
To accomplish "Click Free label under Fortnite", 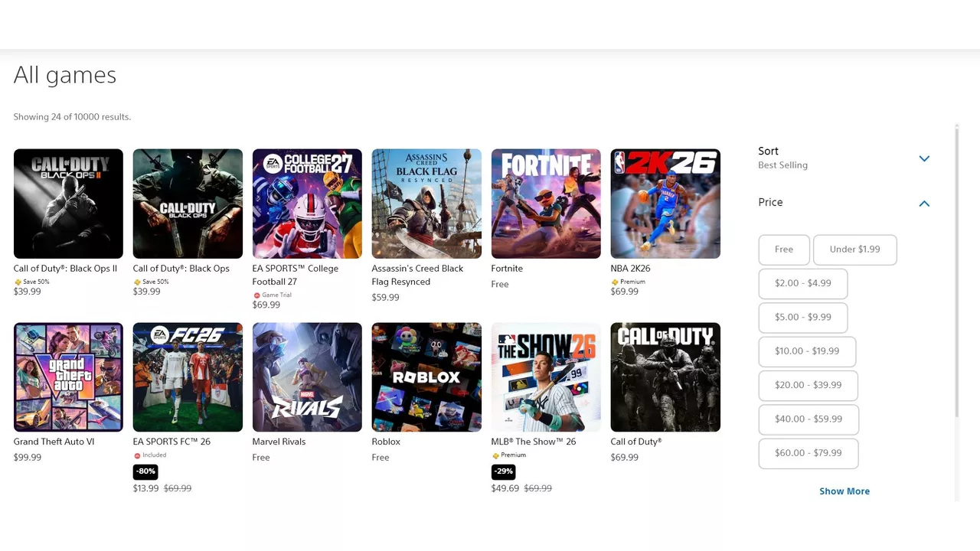I will click(500, 284).
